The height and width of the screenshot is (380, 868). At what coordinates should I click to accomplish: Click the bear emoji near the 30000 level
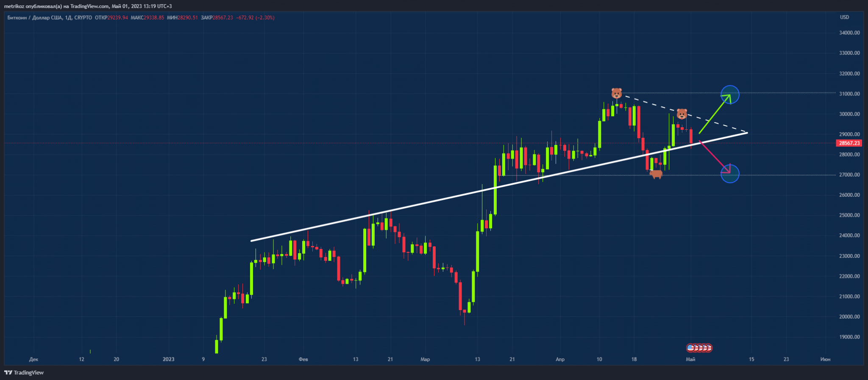pyautogui.click(x=682, y=114)
